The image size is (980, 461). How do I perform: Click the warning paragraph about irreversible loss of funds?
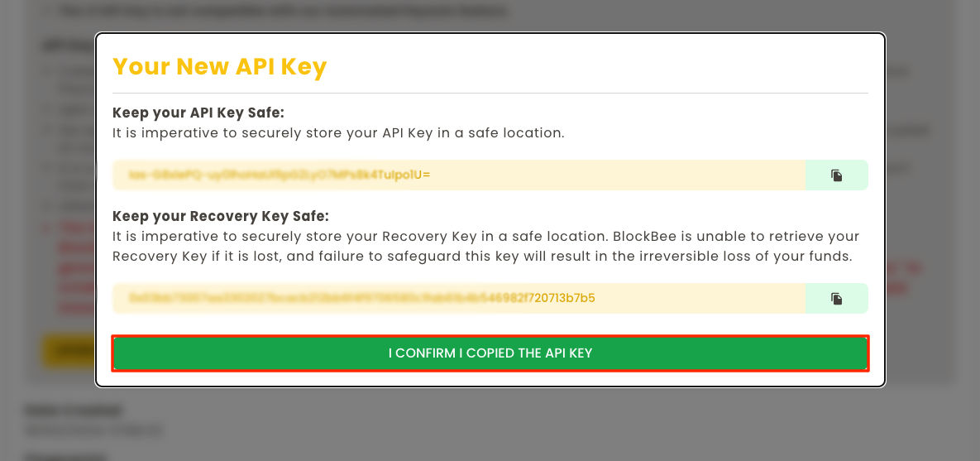(485, 247)
